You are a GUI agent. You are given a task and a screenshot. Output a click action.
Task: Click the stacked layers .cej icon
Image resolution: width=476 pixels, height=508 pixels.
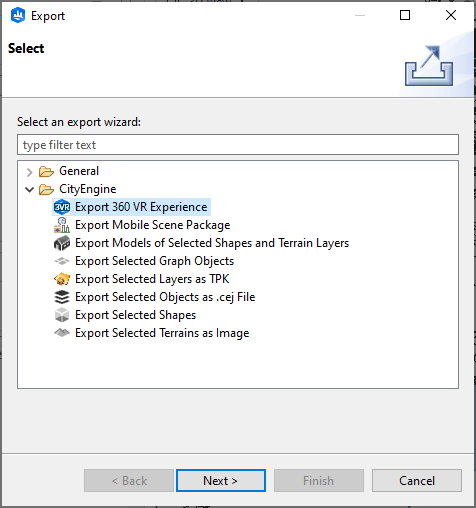click(x=62, y=297)
